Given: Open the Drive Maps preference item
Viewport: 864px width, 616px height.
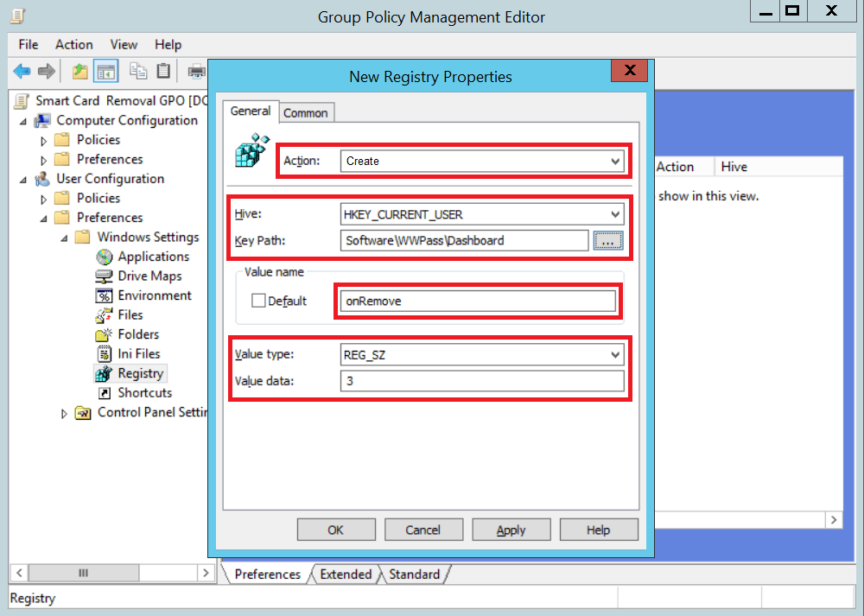Looking at the screenshot, I should 151,276.
